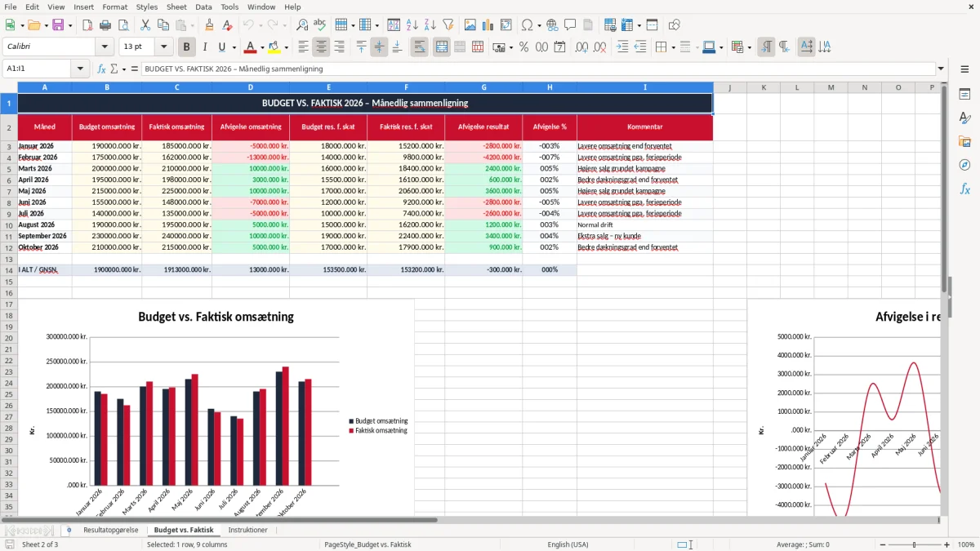Export directly as PDF
The width and height of the screenshot is (980, 551).
[87, 25]
